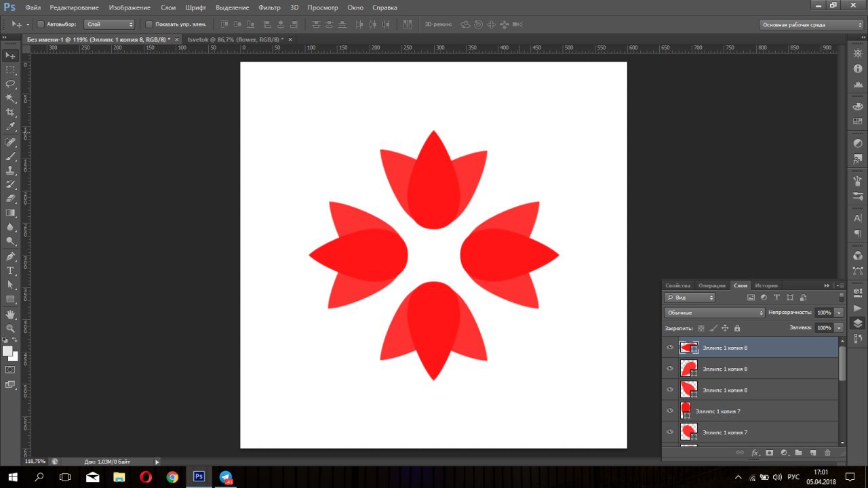The width and height of the screenshot is (868, 488).
Task: Open the Редактирование menu
Action: click(x=74, y=7)
